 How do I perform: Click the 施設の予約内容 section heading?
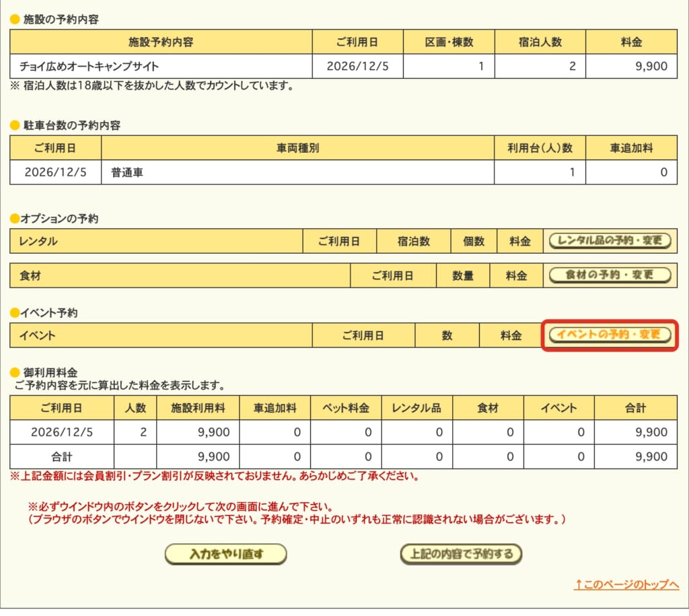61,20
